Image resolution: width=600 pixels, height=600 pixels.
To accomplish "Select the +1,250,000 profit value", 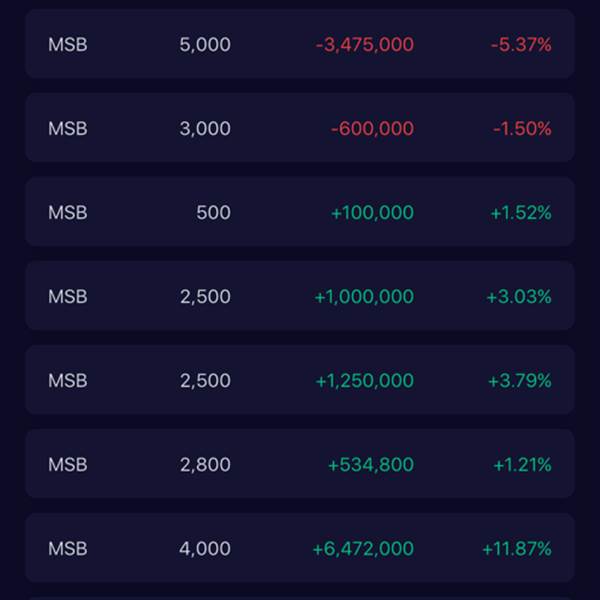I will pos(364,381).
